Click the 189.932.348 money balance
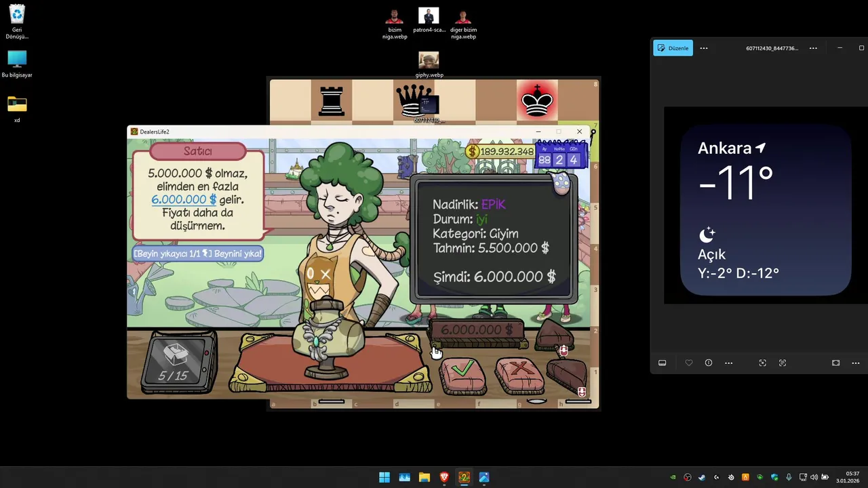This screenshot has width=868, height=488. (507, 152)
